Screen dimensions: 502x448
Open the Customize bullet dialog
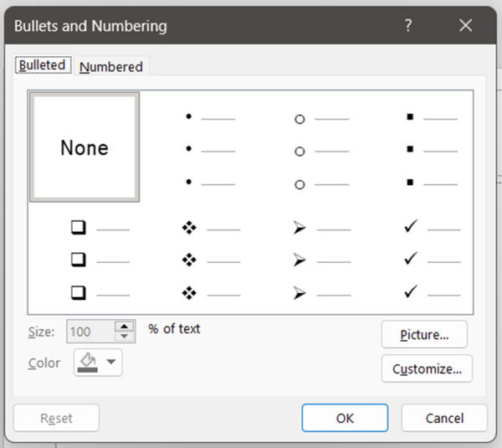pos(427,368)
